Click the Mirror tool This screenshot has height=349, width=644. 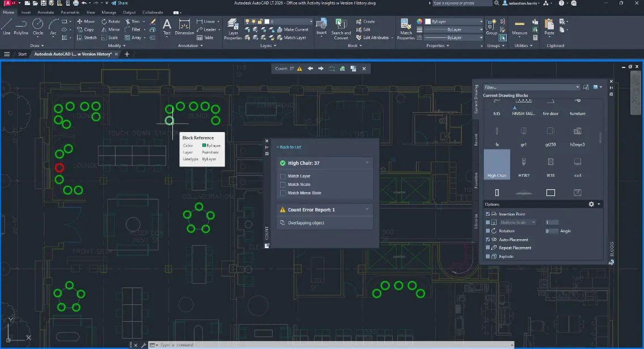[x=111, y=29]
